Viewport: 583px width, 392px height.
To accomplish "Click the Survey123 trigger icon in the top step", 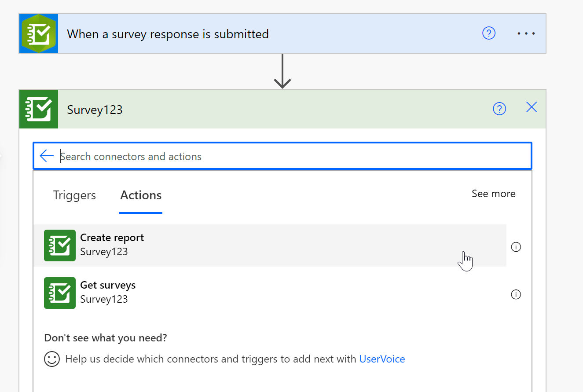I will pos(39,33).
